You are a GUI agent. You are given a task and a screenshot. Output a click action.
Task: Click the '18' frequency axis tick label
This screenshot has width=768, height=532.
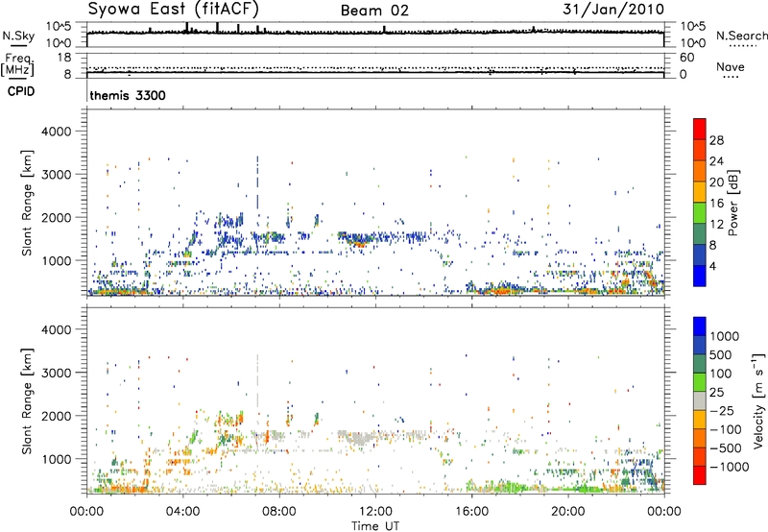point(64,58)
